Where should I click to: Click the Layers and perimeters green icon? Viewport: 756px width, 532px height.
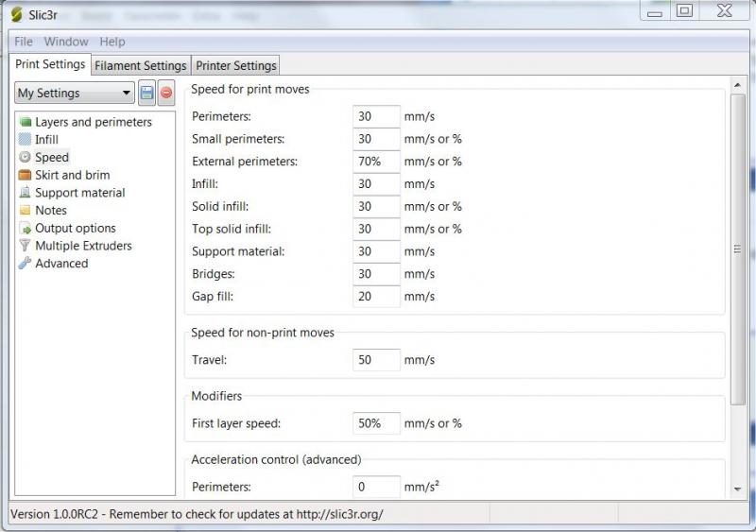[x=26, y=122]
